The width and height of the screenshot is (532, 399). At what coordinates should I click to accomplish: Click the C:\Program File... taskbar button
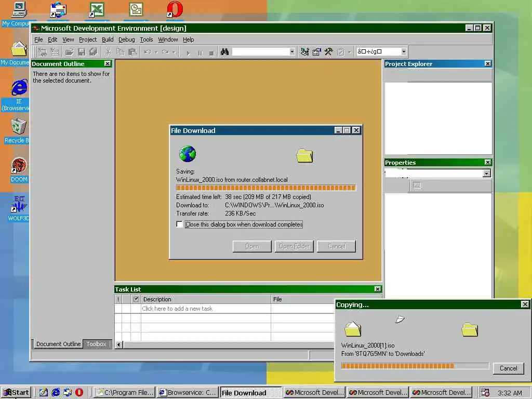point(124,393)
